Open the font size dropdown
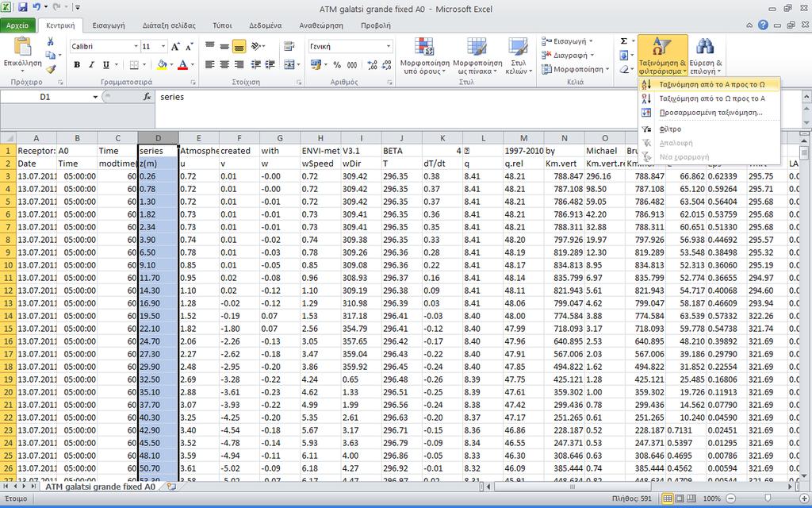This screenshot has height=508, width=812. [163, 47]
